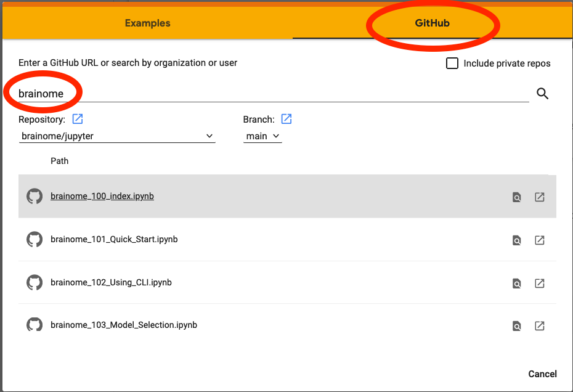Click the Cancel button
Screen dimensions: 573x392
(542, 374)
